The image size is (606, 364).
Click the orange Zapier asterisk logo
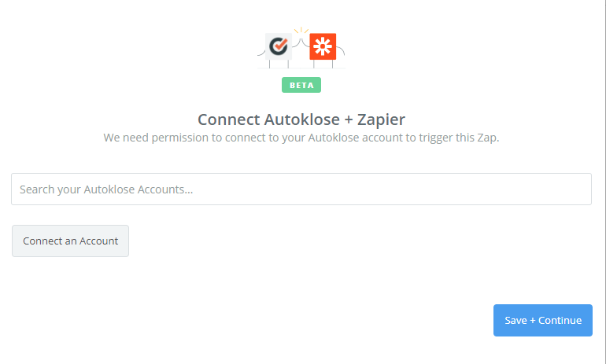click(x=323, y=46)
